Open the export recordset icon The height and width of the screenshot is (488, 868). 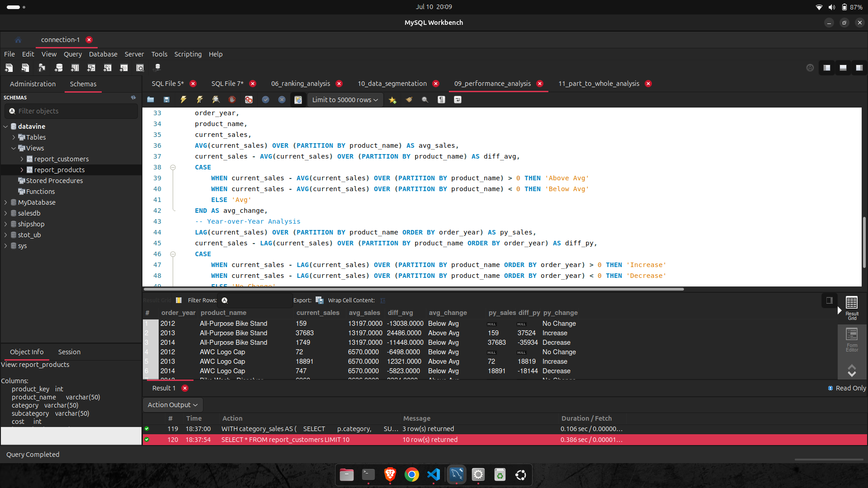(320, 300)
